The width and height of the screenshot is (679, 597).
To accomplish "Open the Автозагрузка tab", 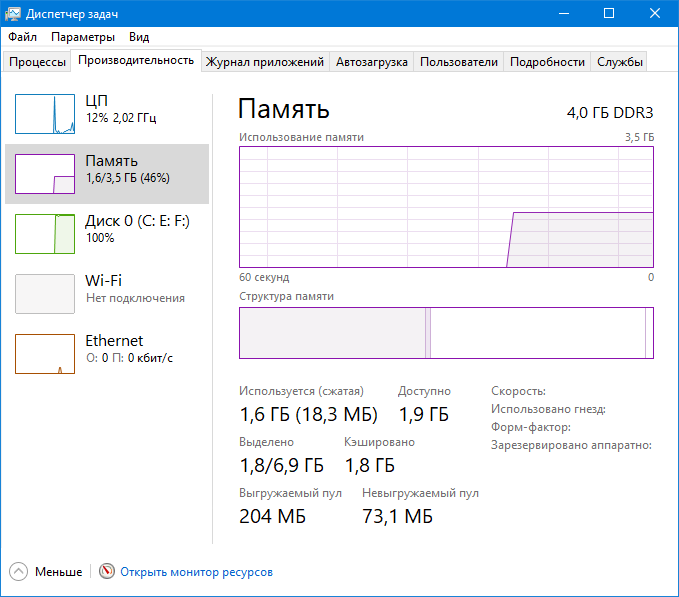I will tap(372, 62).
